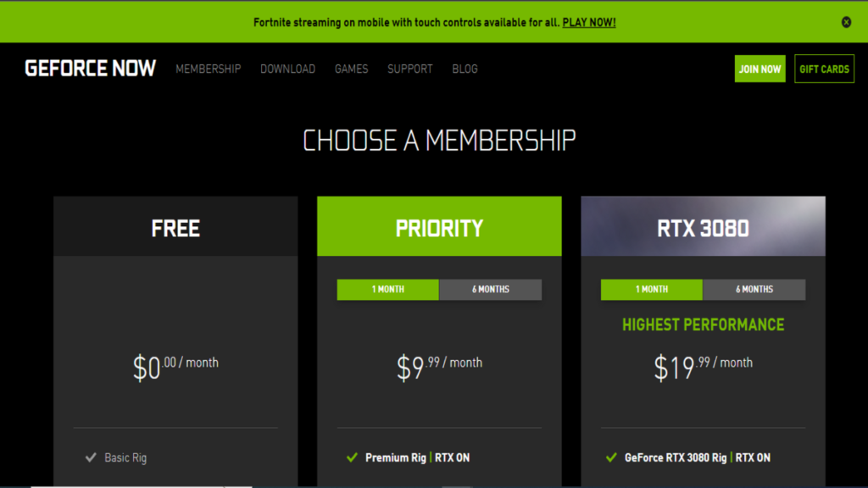Click the JOIN NOW button
Image resolution: width=868 pixels, height=488 pixels.
[x=759, y=69]
